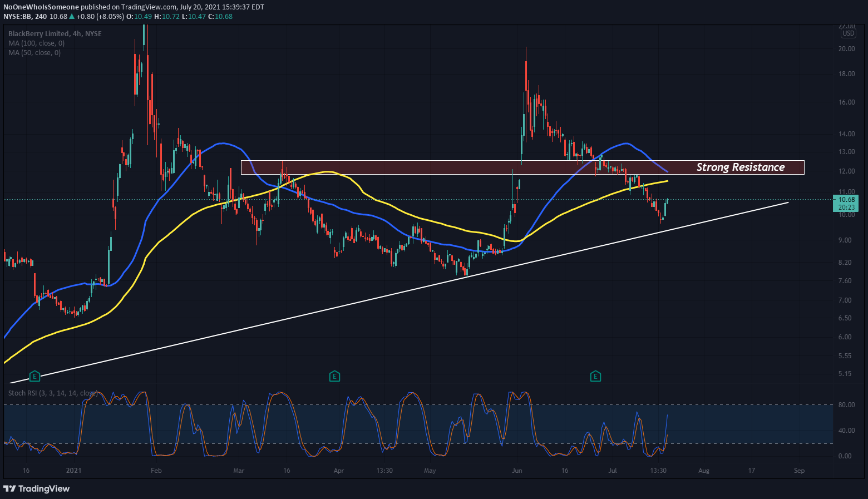Click the 16.00 price axis label
This screenshot has width=868, height=499.
847,102
